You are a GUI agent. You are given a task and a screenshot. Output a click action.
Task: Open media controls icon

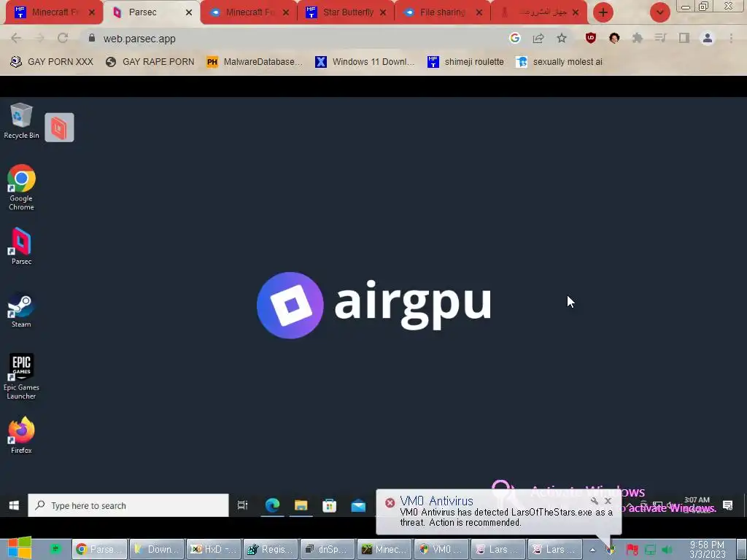[660, 38]
